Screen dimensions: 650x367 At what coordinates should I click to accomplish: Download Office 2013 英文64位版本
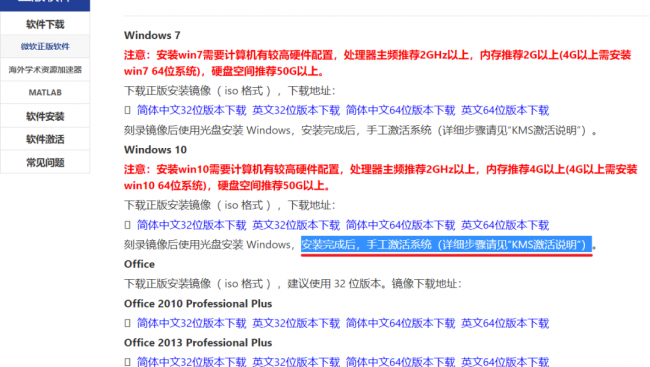coord(505,362)
